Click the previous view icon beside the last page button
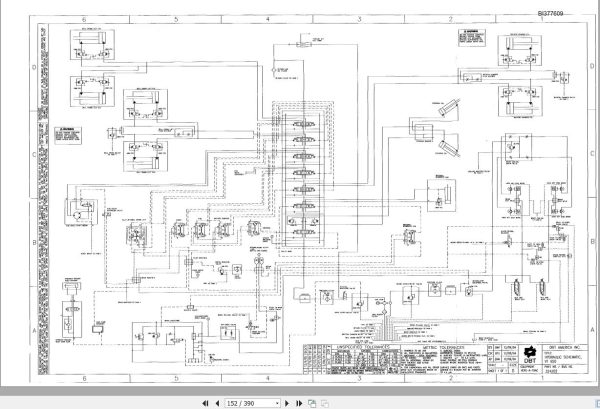The height and width of the screenshot is (409, 600). [312, 403]
